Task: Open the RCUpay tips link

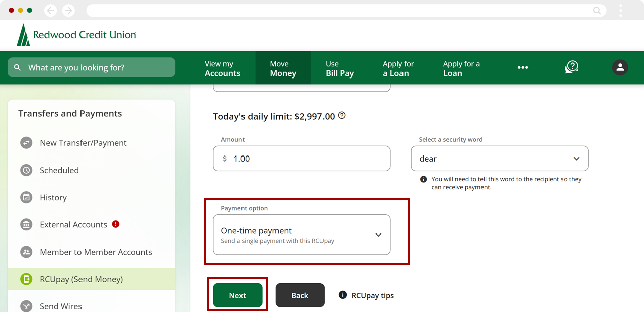Action: coord(372,295)
